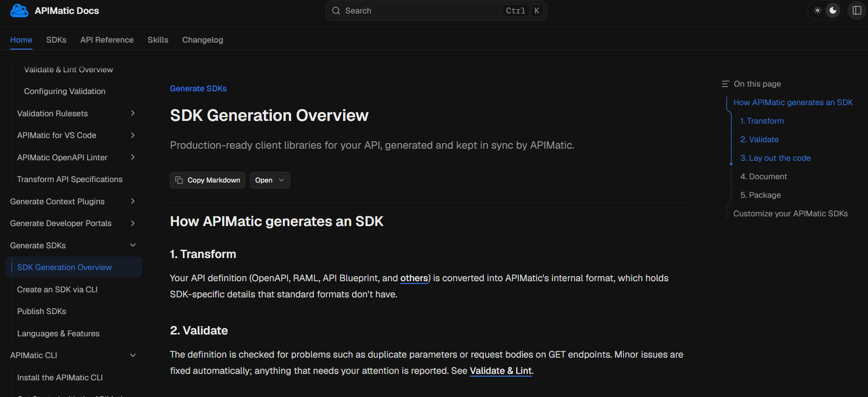Click the Generate SDKs breadcrumb link
Screen dimensions: 868x397
coord(198,88)
